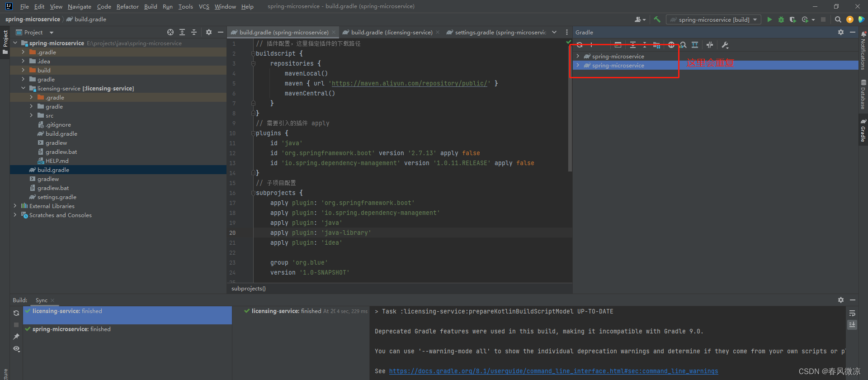This screenshot has height=380, width=868.
Task: Select opened file locate target icon in Project panel
Action: 170,32
